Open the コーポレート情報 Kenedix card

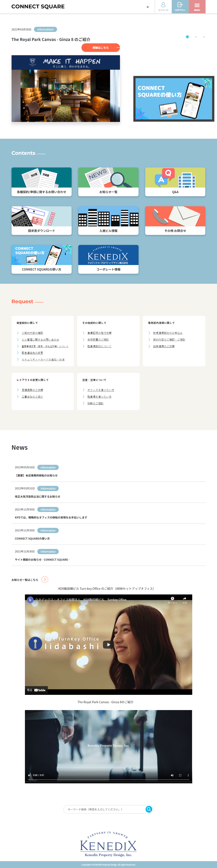[108, 259]
